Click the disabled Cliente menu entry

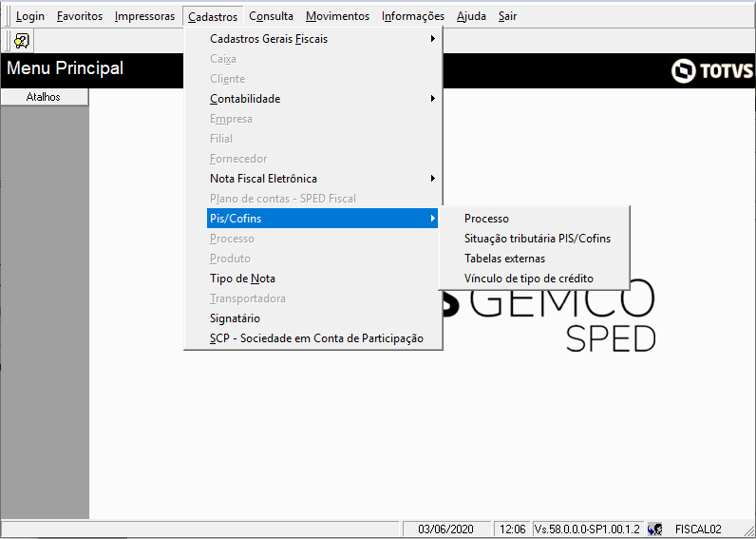[x=322, y=79]
